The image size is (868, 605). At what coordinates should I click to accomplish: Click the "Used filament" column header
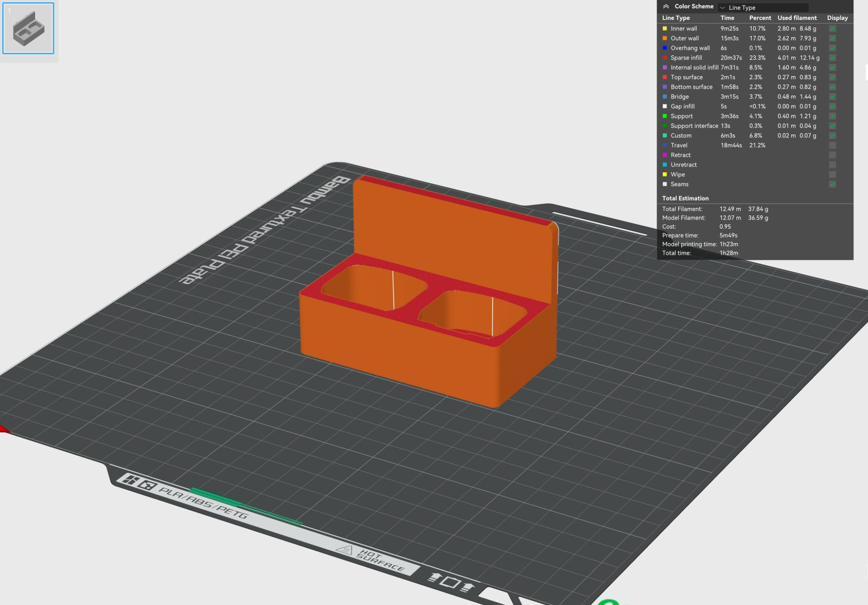797,18
